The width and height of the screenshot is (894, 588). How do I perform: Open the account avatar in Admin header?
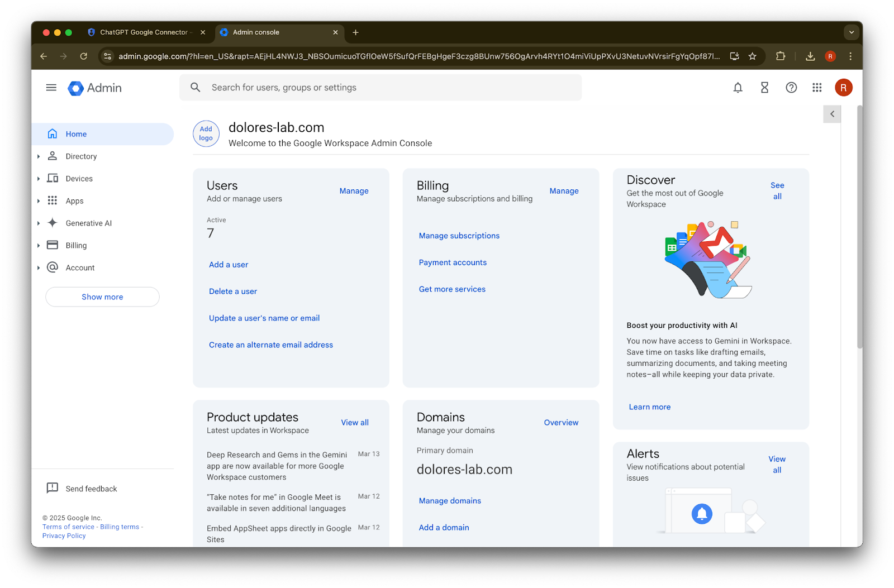(844, 88)
